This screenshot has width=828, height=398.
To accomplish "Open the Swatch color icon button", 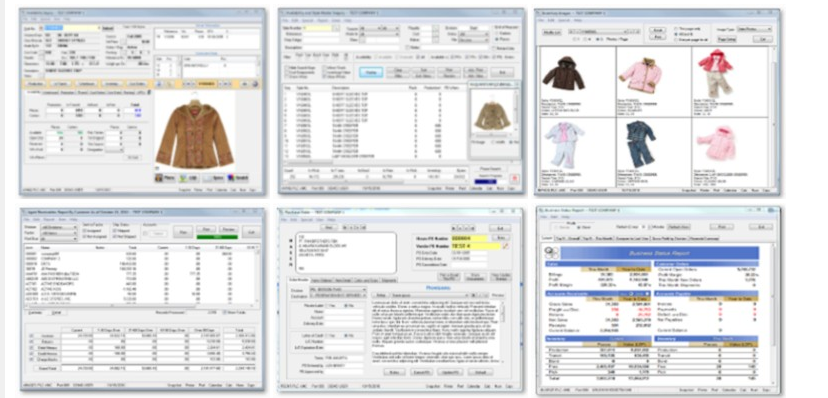I will coord(238,178).
